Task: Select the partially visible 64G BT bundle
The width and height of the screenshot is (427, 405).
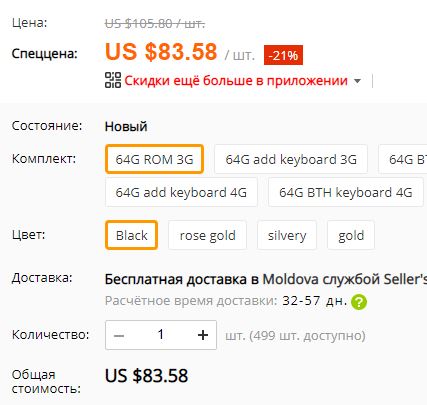Action: point(403,159)
